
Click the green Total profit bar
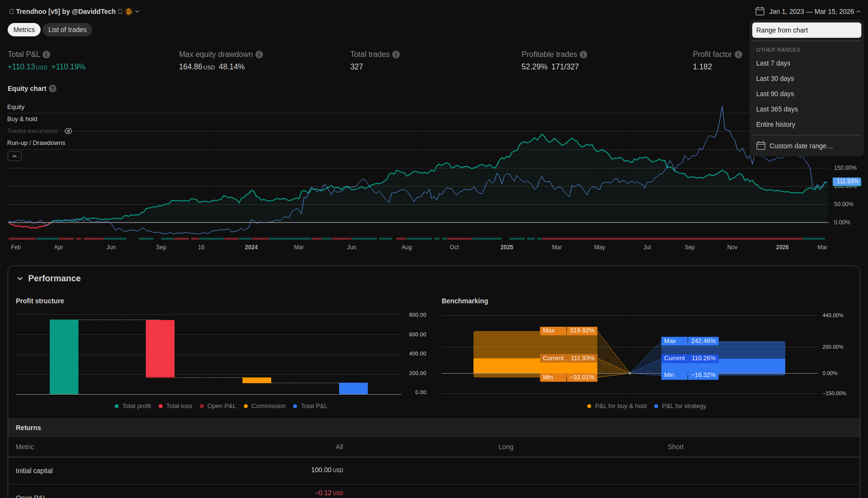click(x=64, y=356)
